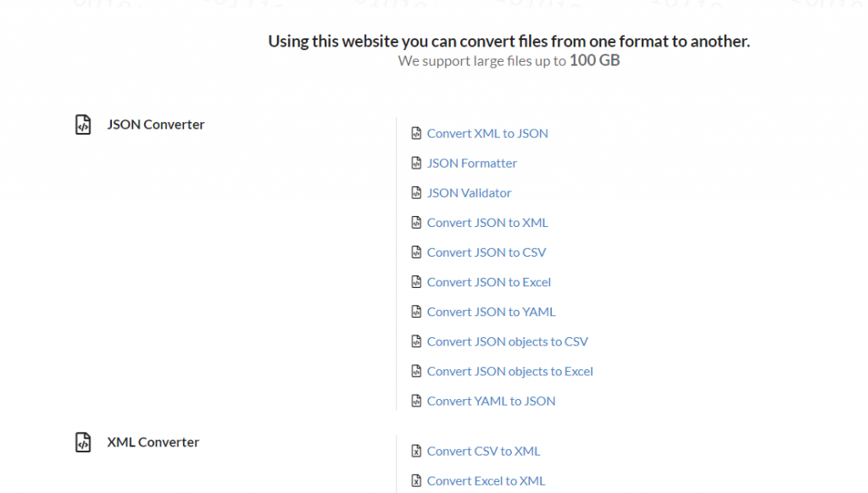
Task: Open Convert JSON objects to CSV
Action: pyautogui.click(x=506, y=341)
